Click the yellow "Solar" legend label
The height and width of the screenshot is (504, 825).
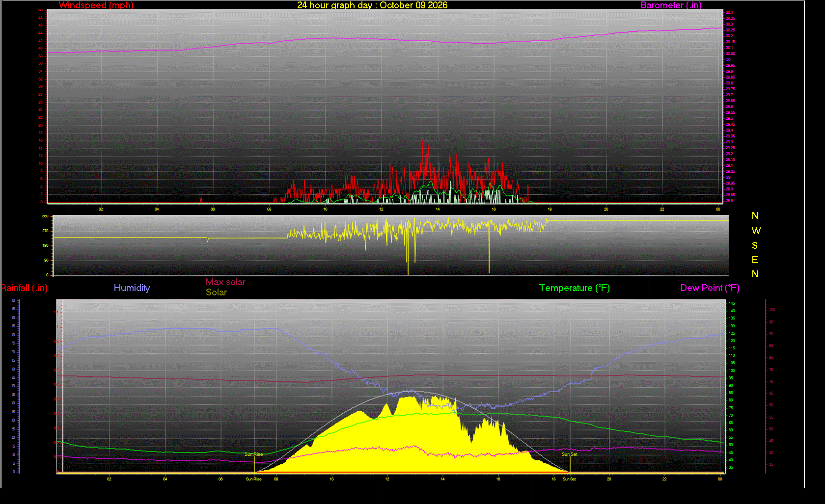point(216,292)
